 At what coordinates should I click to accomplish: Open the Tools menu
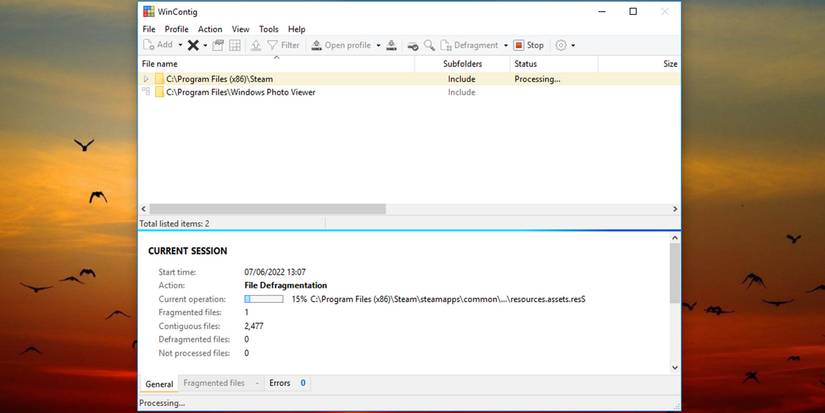[x=269, y=29]
